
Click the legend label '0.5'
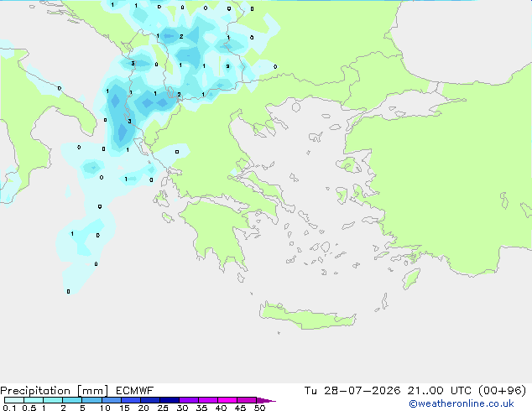pos(29,408)
